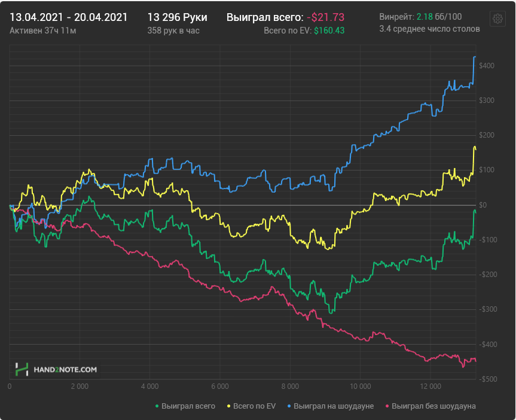
Task: Click the '12 000' x-axis label
Action: [430, 386]
